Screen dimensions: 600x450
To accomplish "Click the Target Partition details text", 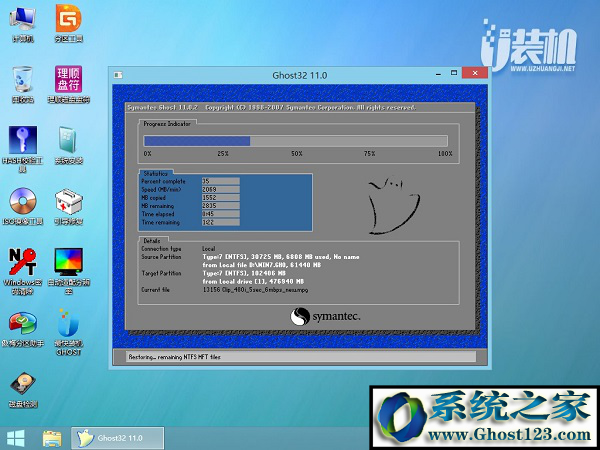I will 253,277.
